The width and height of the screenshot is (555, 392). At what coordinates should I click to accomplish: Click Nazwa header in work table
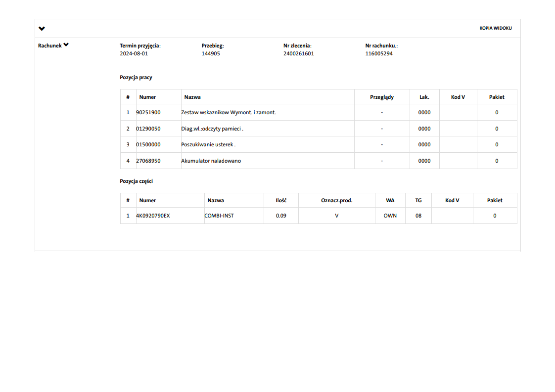pyautogui.click(x=192, y=97)
